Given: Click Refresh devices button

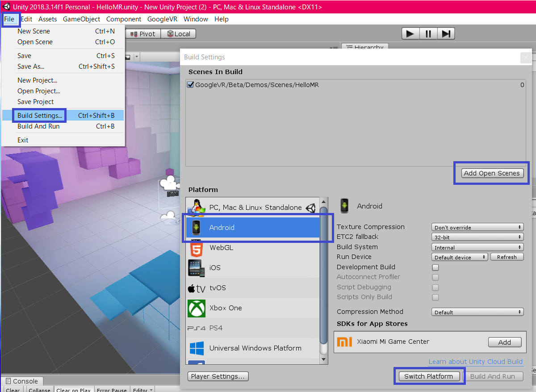Looking at the screenshot, I should click(x=507, y=257).
